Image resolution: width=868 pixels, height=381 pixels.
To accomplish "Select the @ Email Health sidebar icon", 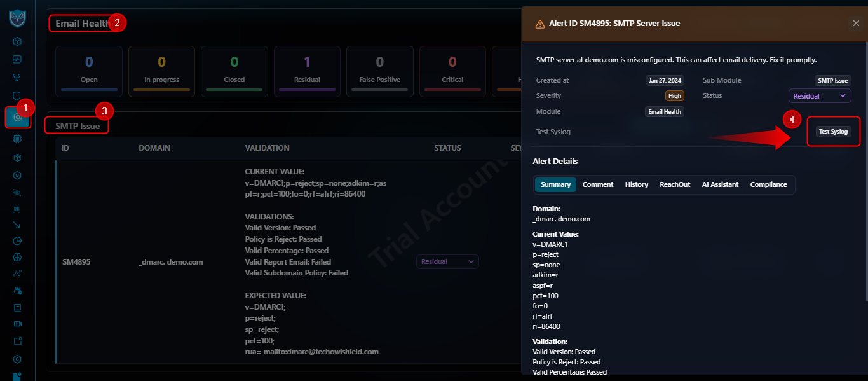I will (x=18, y=118).
